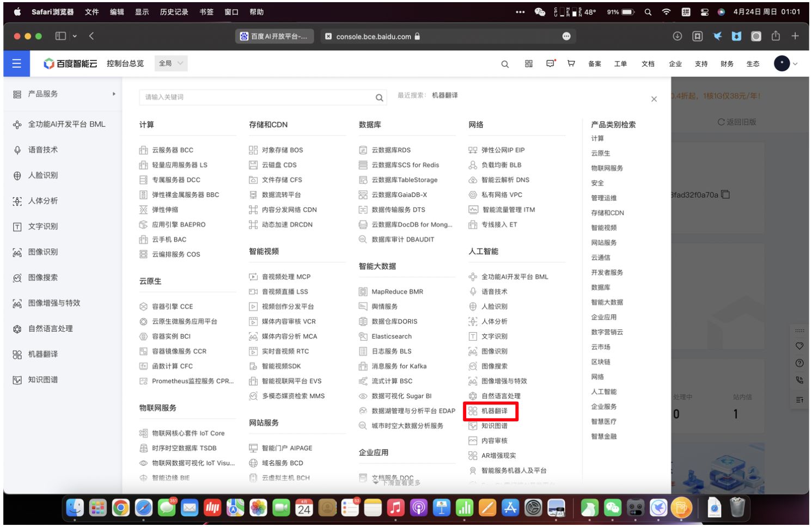Click 控制台总览 link
This screenshot has width=812, height=527.
click(125, 64)
